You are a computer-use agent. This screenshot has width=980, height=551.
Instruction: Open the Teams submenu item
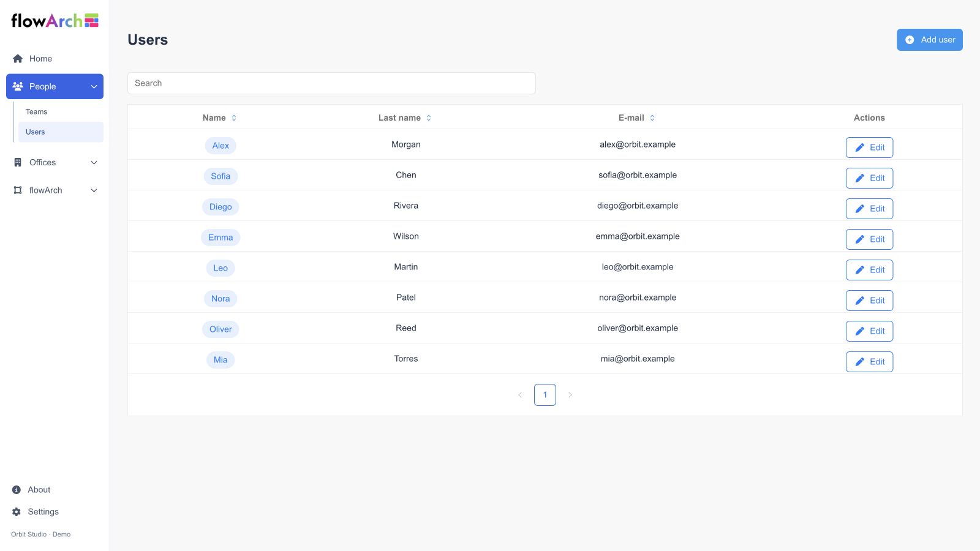61,111
